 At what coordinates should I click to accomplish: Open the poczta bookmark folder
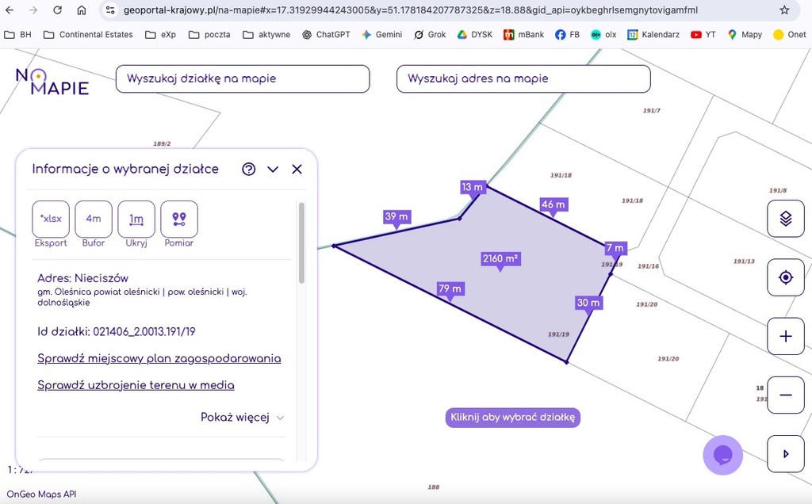click(x=209, y=35)
